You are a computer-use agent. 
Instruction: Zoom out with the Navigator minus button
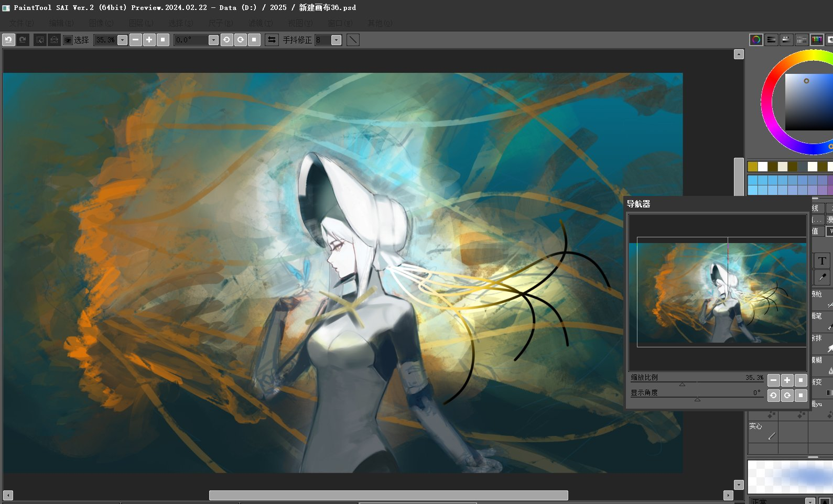(774, 380)
